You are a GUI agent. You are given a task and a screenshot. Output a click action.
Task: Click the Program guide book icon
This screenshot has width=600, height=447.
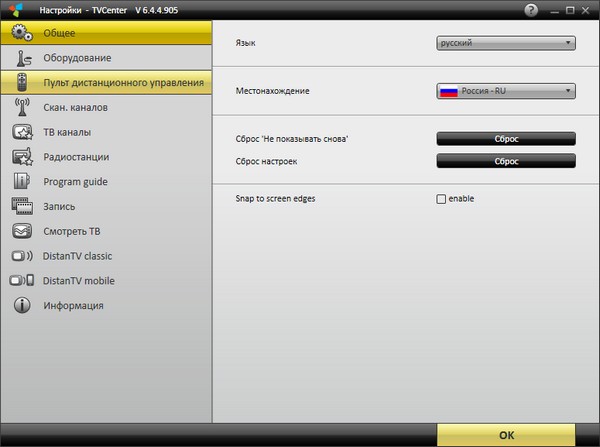pos(22,181)
